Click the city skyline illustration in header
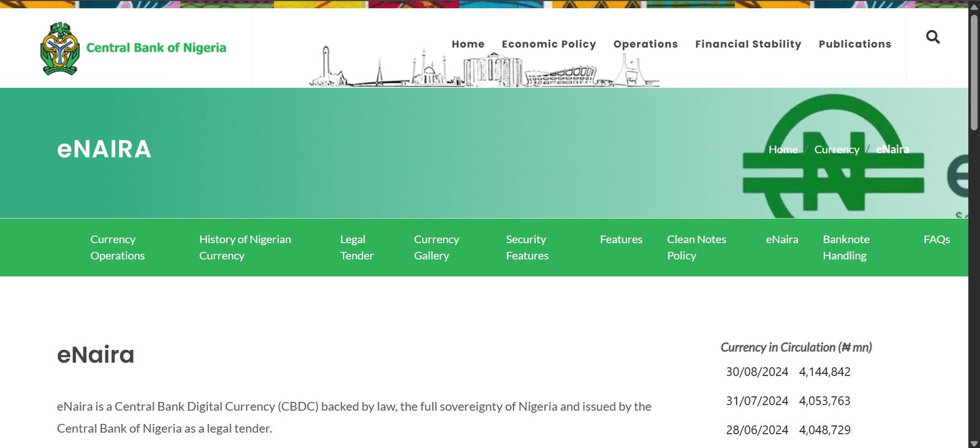The height and width of the screenshot is (448, 980). [x=484, y=68]
